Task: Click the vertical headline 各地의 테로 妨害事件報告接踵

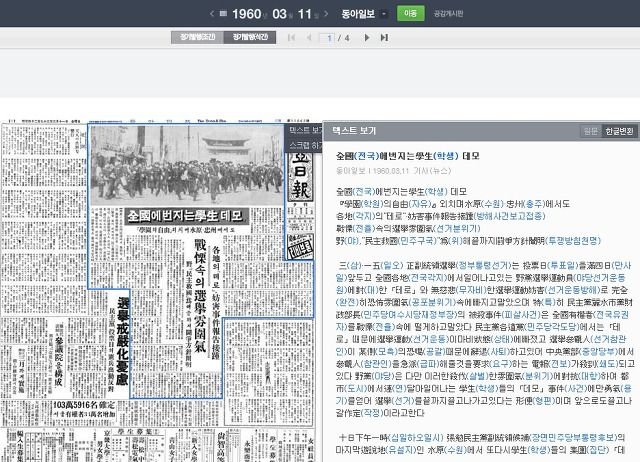Action: click(x=216, y=302)
